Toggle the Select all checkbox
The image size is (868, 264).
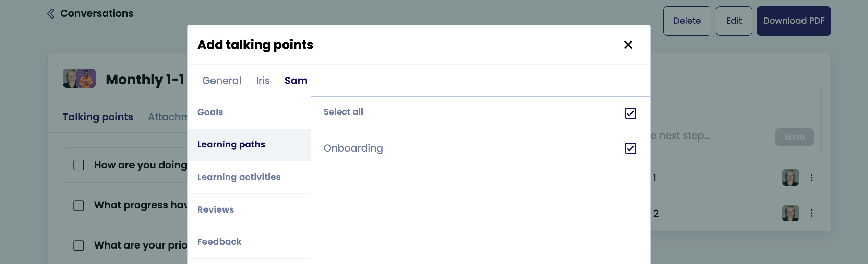pos(630,113)
